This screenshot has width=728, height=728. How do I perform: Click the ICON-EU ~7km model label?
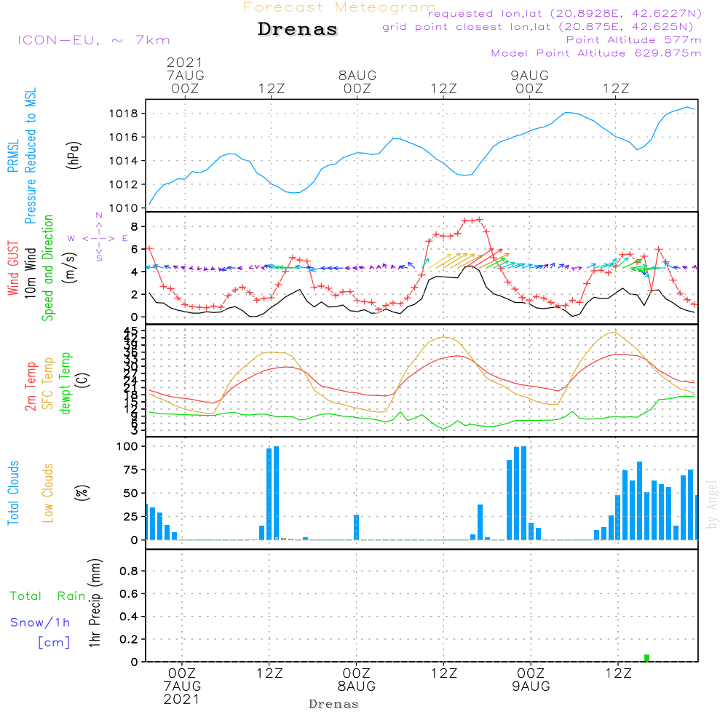pos(93,40)
